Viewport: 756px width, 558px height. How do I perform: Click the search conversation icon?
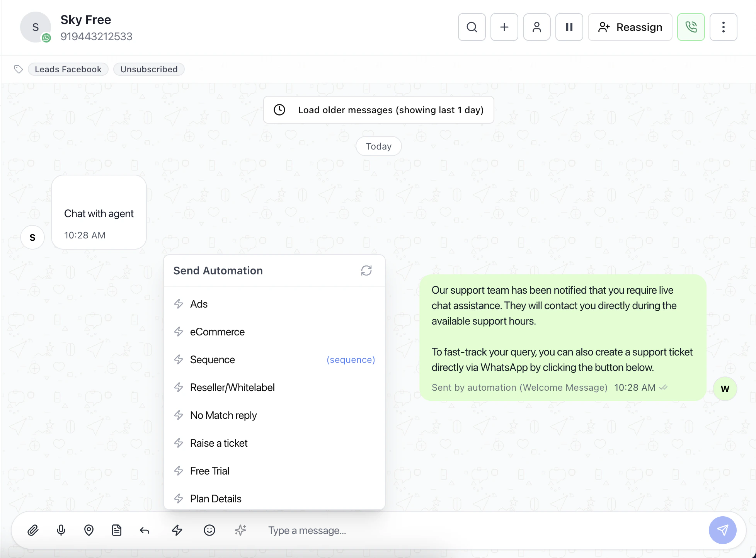472,27
